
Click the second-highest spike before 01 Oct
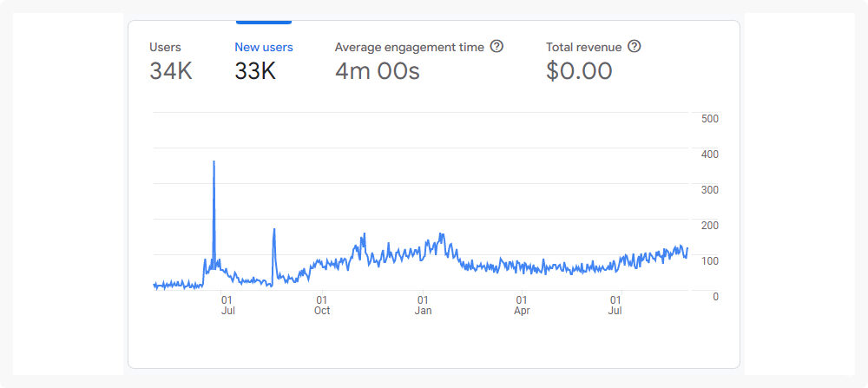(x=274, y=230)
